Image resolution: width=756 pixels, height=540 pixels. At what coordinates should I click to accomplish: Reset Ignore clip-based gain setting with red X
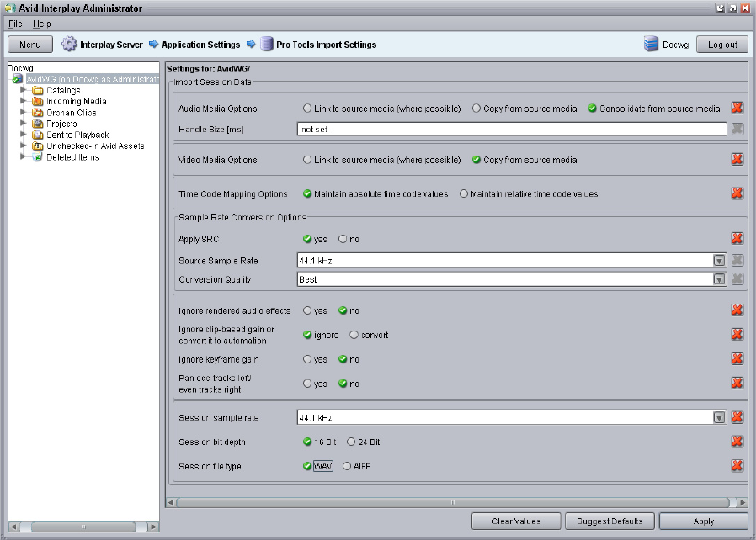click(737, 334)
